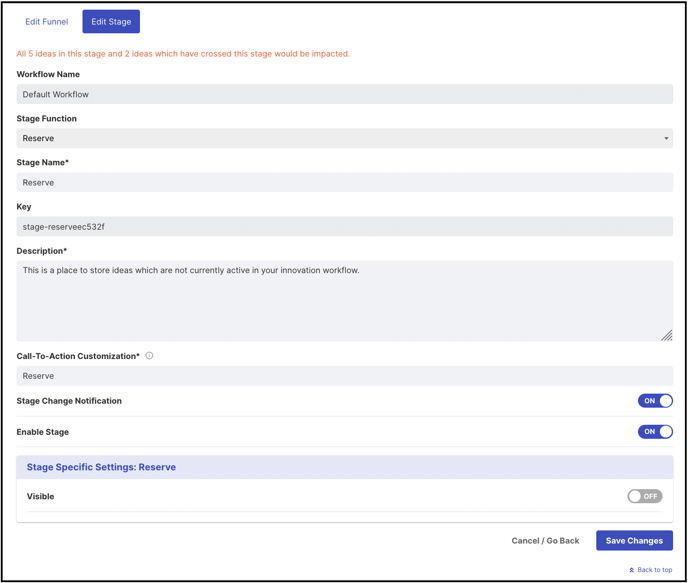Click the Key field showing stage-reserveec532f
This screenshot has height=583, width=688.
[x=344, y=226]
